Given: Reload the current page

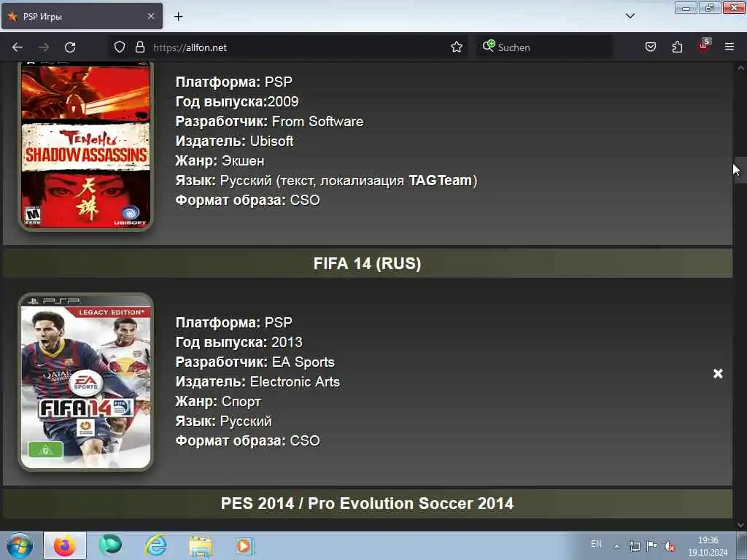Looking at the screenshot, I should point(70,47).
